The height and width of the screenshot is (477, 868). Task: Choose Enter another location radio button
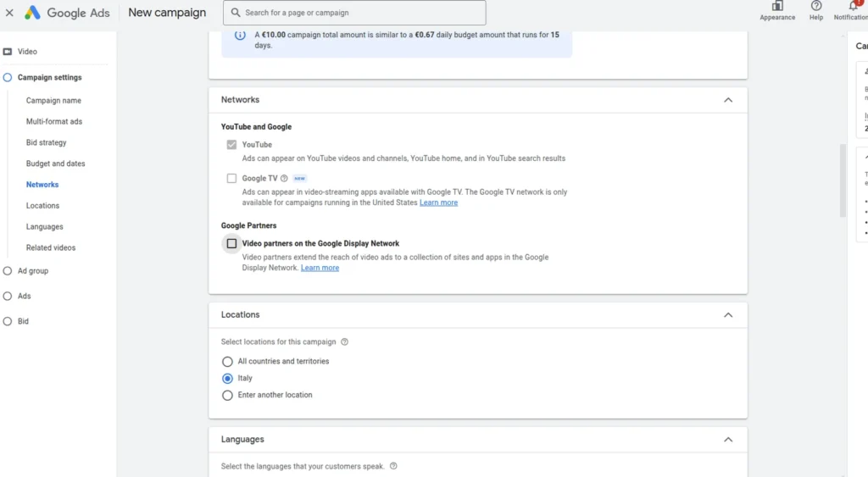[227, 396]
